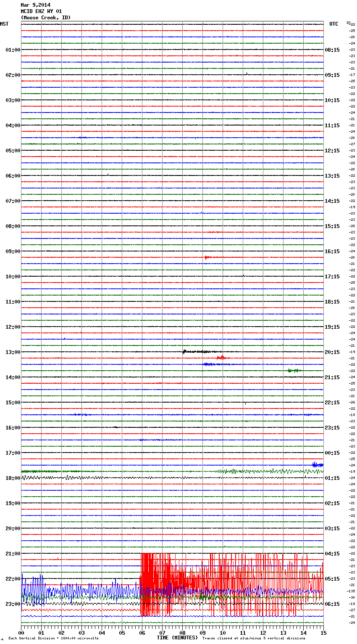Click the 05:15 UTC time label

332,579
